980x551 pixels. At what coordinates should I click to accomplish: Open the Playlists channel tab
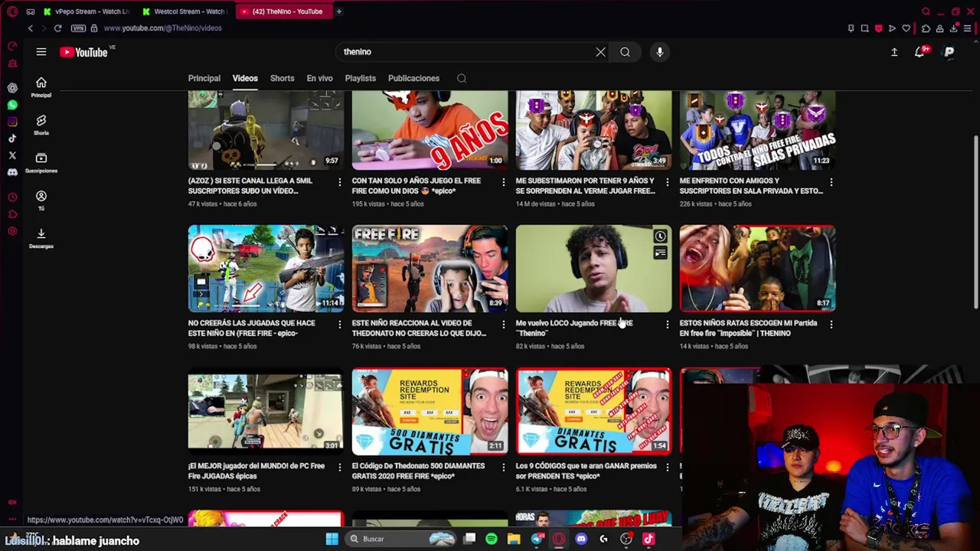[360, 78]
